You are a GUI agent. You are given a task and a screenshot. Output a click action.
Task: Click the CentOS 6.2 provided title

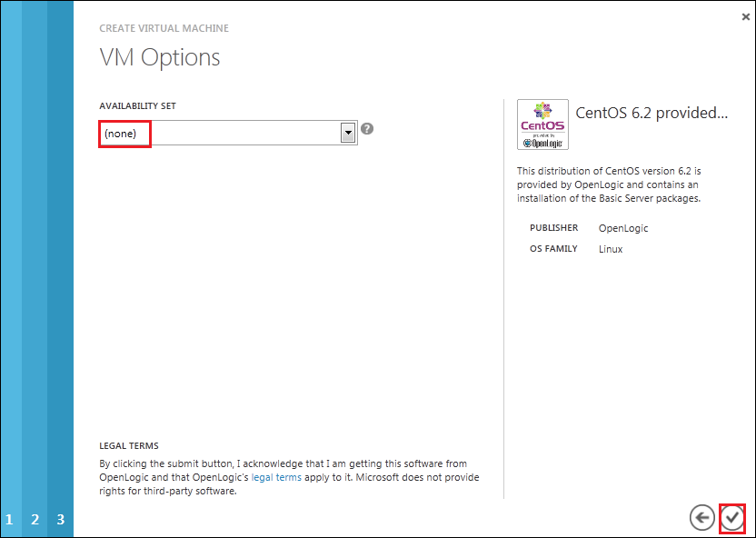coord(652,113)
